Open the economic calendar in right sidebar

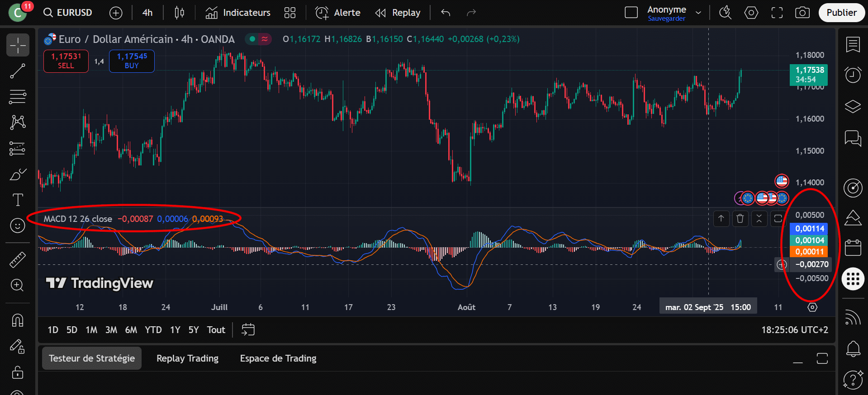[x=853, y=248]
